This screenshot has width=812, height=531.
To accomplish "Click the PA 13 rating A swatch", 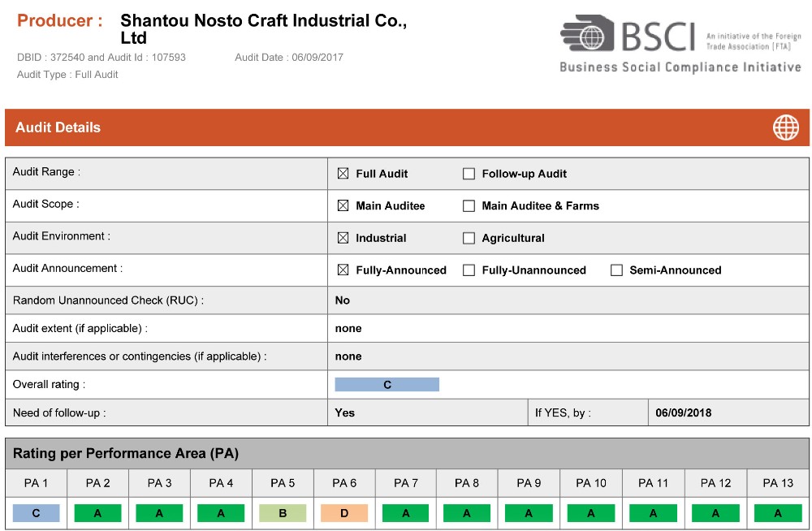I will coord(777,513).
